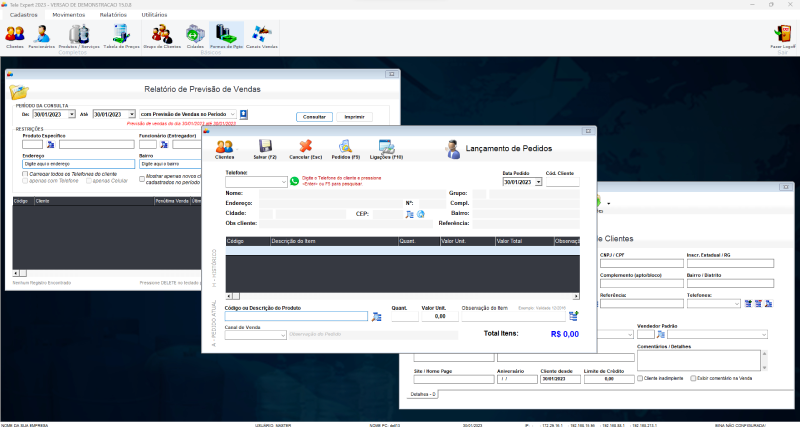Toggle the apenas com Telefone checkbox
The width and height of the screenshot is (800, 430).
tap(25, 181)
